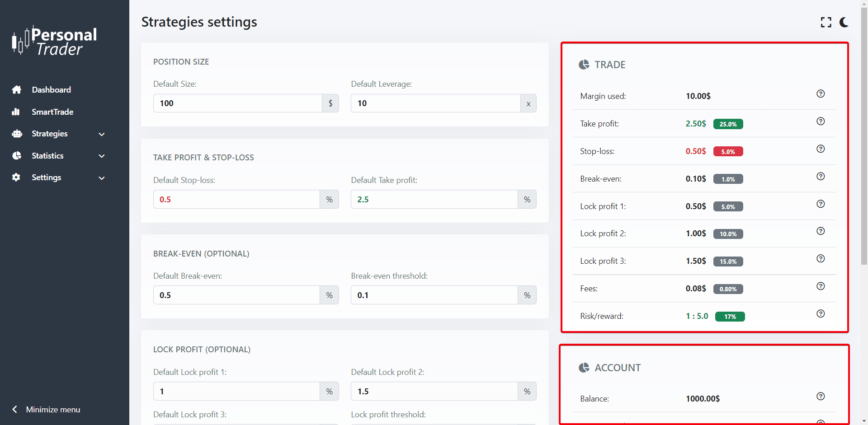Screen dimensions: 868x425
Task: Expand the Settings sidebar chevron
Action: 102,178
